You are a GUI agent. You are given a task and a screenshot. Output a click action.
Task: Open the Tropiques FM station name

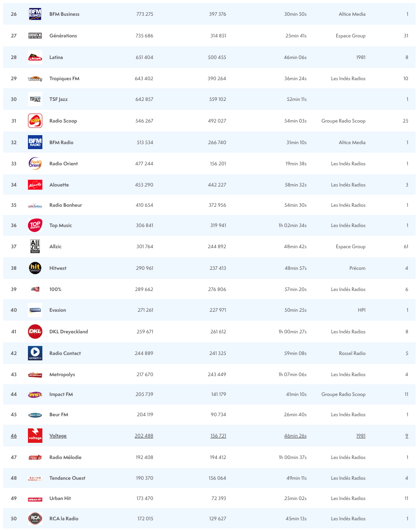[x=64, y=78]
